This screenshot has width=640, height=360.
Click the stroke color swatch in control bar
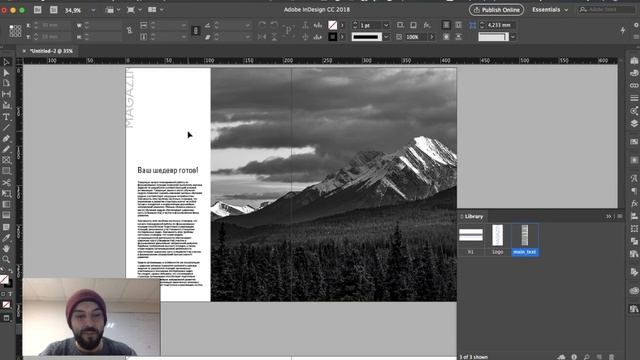[333, 37]
